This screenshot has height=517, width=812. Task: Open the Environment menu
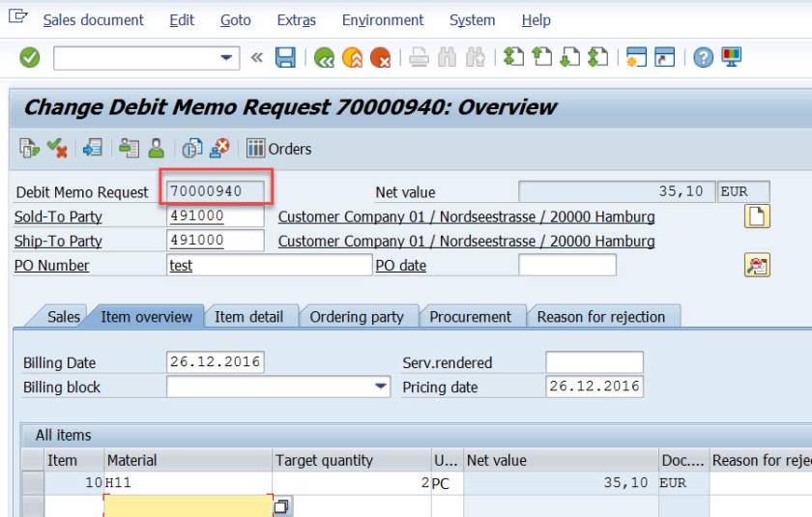coord(382,19)
